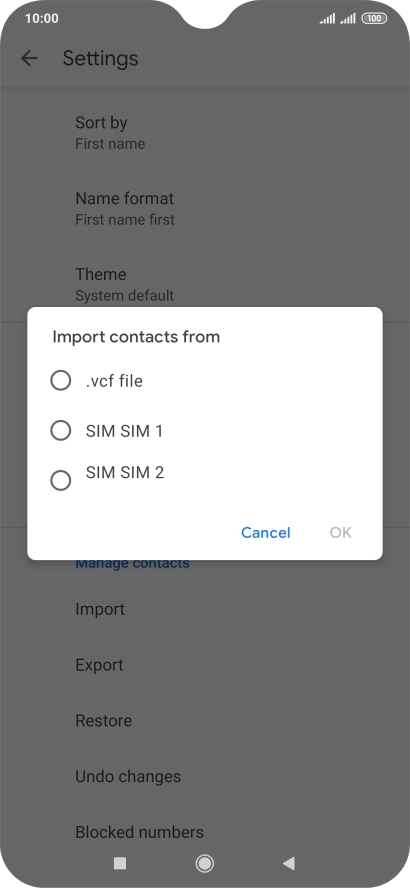Tap the back arrow beside Settings
Viewport: 410px width, 888px height.
[x=29, y=58]
